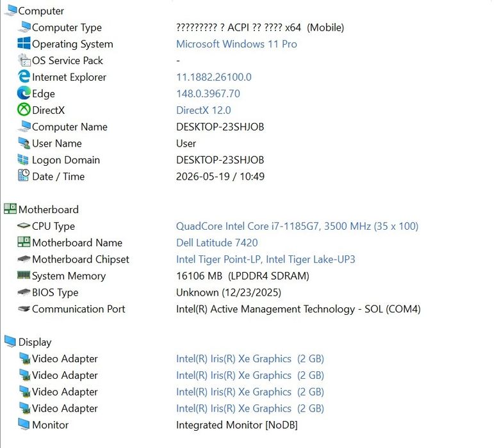The width and height of the screenshot is (499, 448).
Task: Open the Dell Latitude 7420 link
Action: coord(217,243)
